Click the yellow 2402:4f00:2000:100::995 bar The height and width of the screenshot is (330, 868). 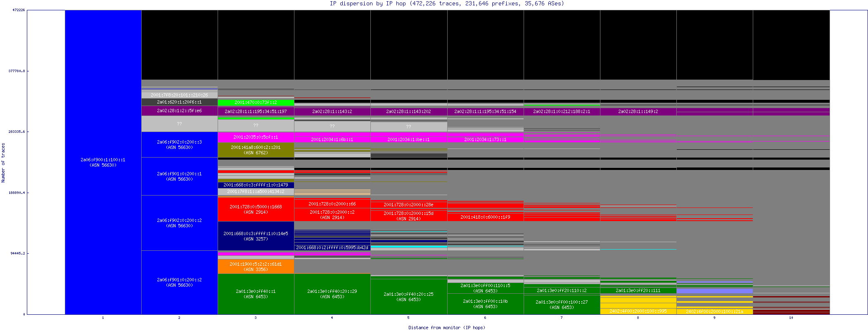click(x=638, y=311)
